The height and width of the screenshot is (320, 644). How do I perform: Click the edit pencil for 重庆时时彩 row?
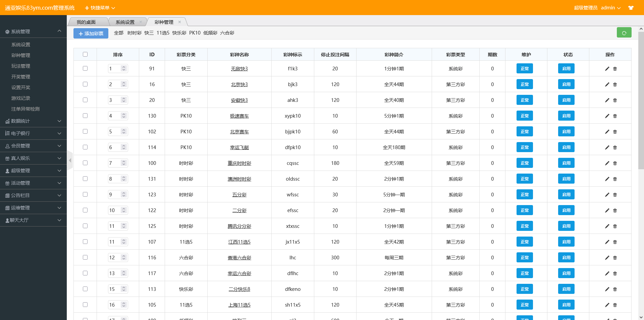pos(607,163)
